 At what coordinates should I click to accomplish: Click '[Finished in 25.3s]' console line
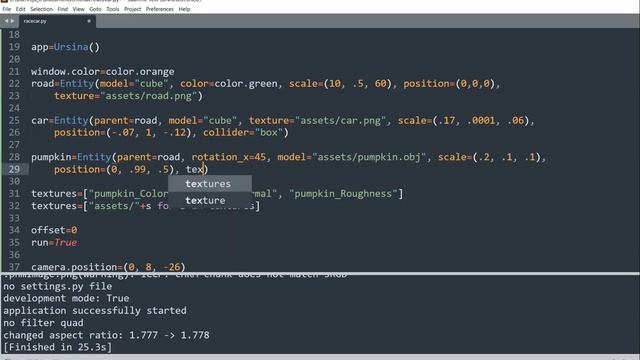pos(58,347)
